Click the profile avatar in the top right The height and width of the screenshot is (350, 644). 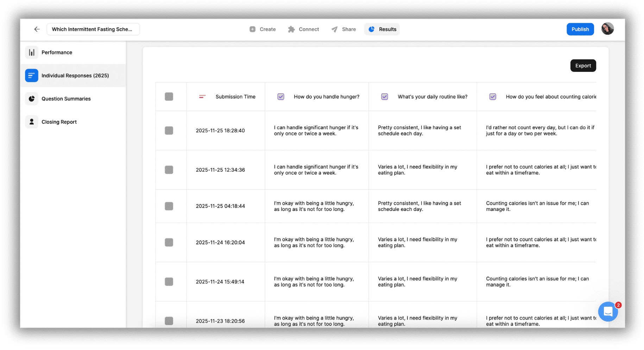607,29
